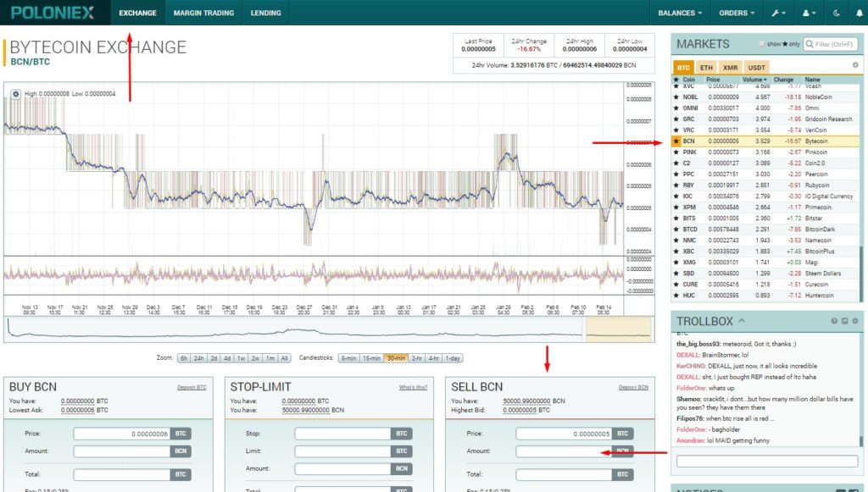Select 30-min candlesticks
The image size is (868, 492).
point(396,358)
